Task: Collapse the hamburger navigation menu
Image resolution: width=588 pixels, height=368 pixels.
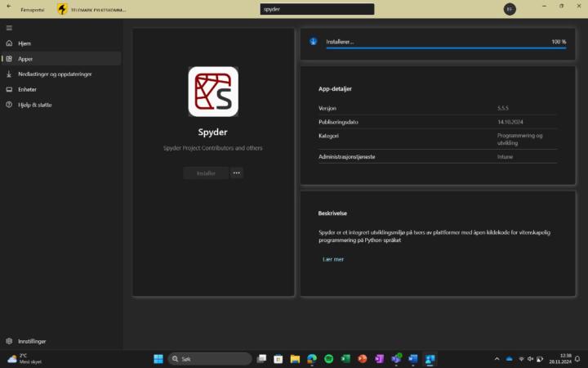Action: pyautogui.click(x=9, y=28)
